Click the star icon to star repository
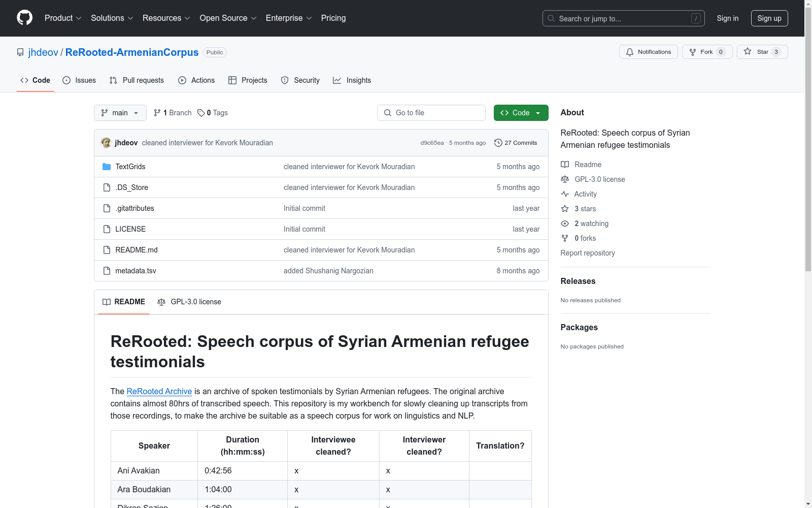The image size is (812, 508). [x=748, y=51]
